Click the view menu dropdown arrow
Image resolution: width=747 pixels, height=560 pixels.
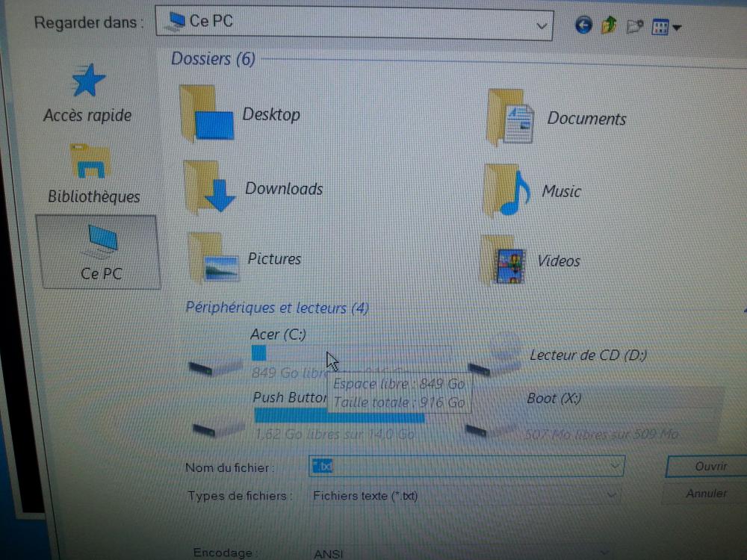tap(677, 28)
